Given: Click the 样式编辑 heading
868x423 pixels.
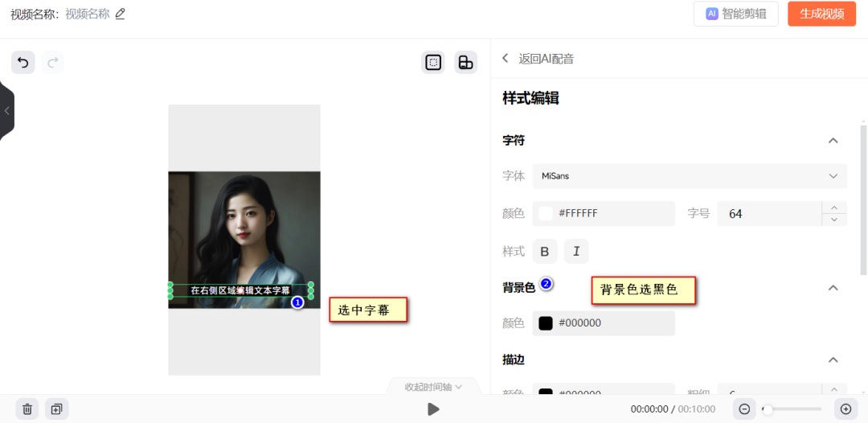Looking at the screenshot, I should pyautogui.click(x=530, y=99).
